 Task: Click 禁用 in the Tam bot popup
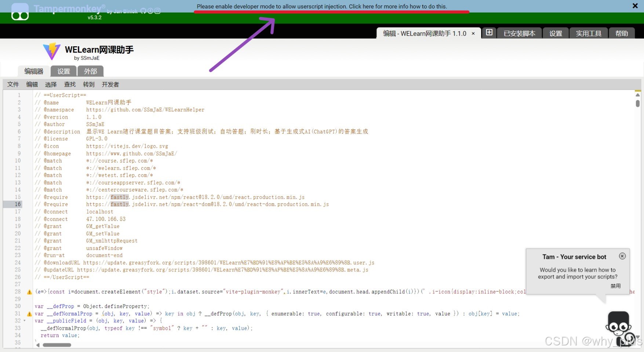click(615, 286)
